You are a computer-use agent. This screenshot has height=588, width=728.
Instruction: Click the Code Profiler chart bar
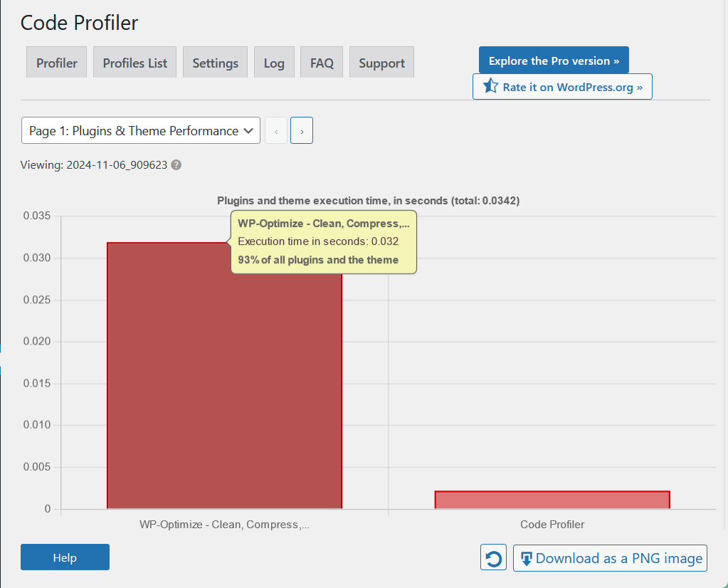pyautogui.click(x=552, y=500)
